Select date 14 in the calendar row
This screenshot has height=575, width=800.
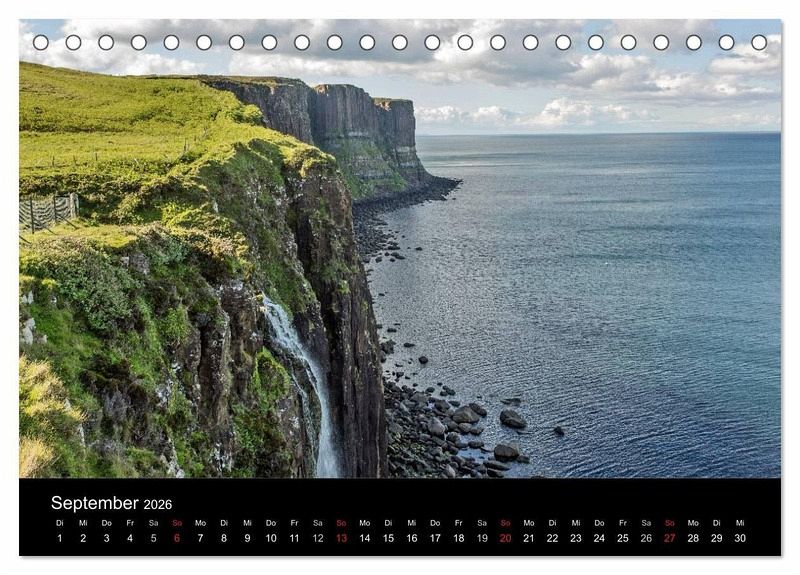pos(365,538)
